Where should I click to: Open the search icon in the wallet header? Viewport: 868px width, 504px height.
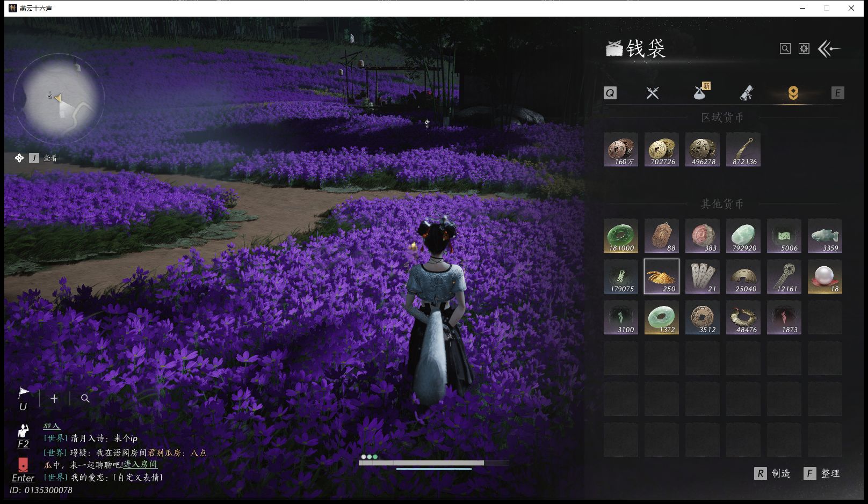[785, 48]
